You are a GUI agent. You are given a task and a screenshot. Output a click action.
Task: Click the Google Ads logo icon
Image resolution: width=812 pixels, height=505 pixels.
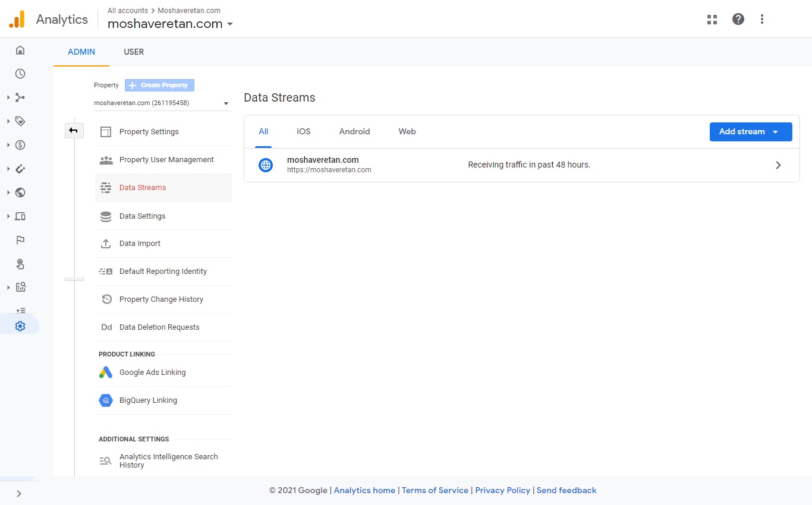point(106,373)
